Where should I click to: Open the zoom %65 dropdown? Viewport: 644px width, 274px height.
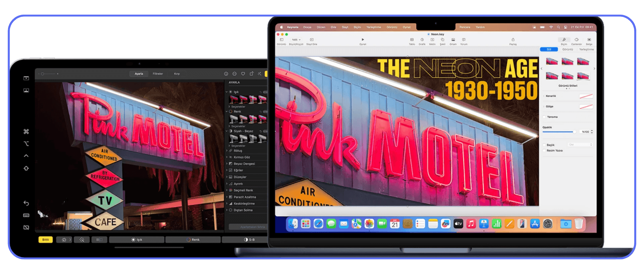pos(296,40)
